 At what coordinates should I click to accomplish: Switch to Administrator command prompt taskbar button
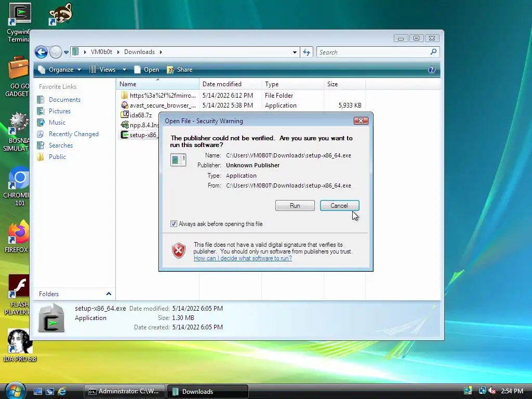coord(124,392)
